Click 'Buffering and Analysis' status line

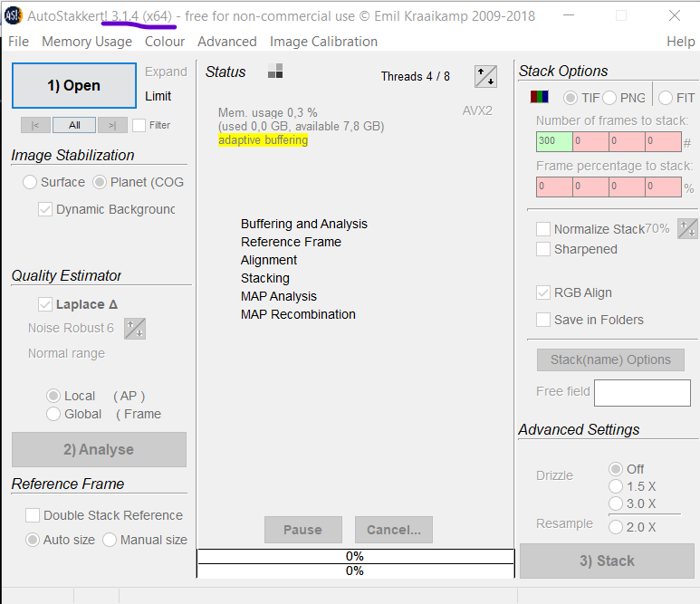(x=304, y=224)
